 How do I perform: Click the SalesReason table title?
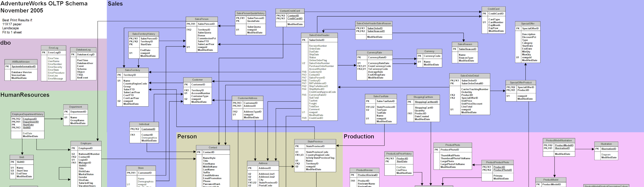click(x=465, y=44)
